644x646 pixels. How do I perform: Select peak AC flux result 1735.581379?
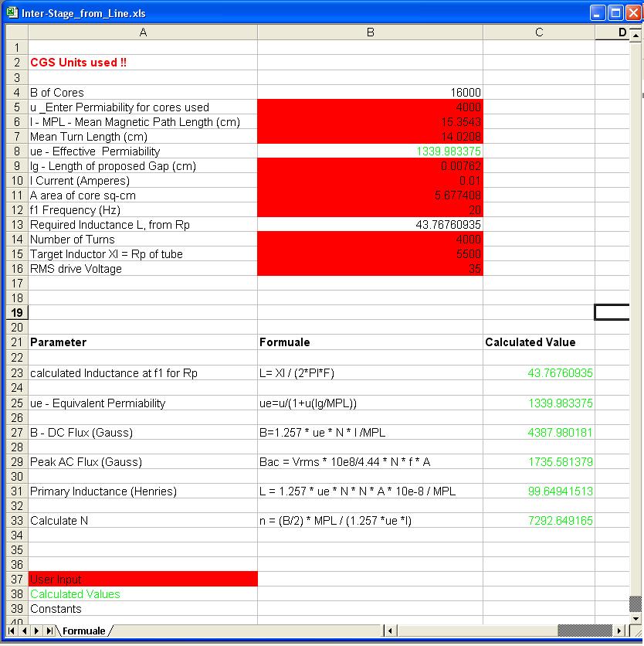[x=539, y=462]
